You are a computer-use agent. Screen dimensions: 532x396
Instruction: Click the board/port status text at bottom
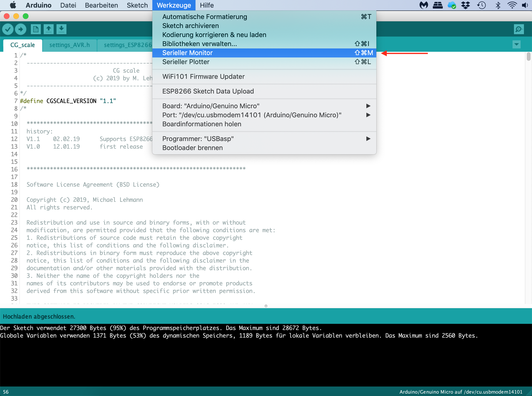click(x=461, y=392)
